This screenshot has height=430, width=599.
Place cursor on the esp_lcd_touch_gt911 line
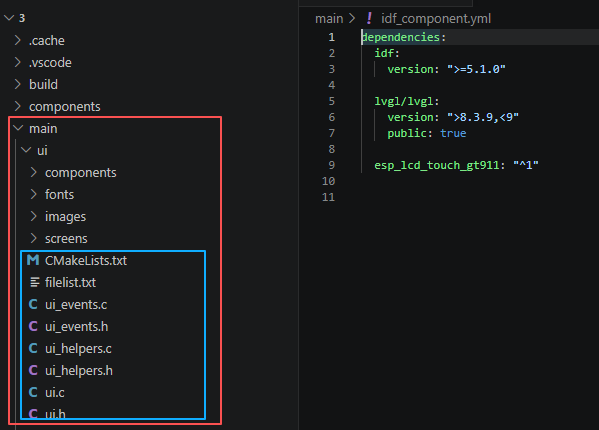[x=456, y=165]
